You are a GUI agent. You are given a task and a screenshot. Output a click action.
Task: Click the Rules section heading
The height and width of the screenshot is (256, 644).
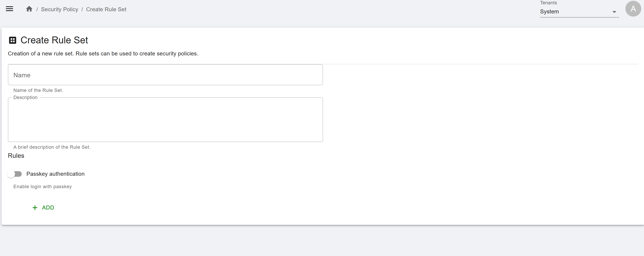pyautogui.click(x=16, y=156)
